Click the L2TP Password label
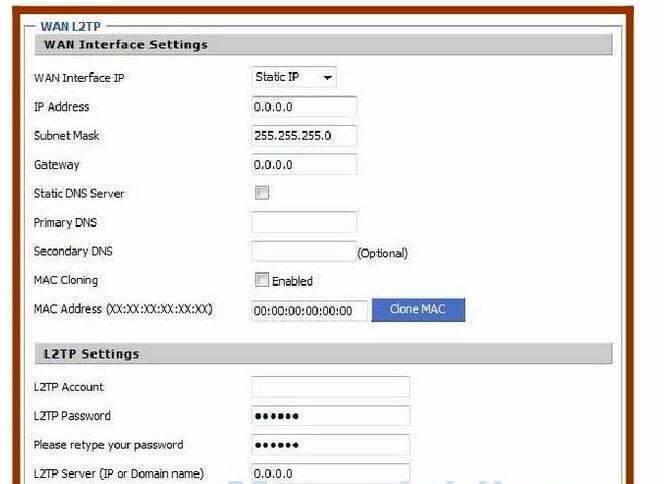Screen dimensions: 664x484 [72, 416]
